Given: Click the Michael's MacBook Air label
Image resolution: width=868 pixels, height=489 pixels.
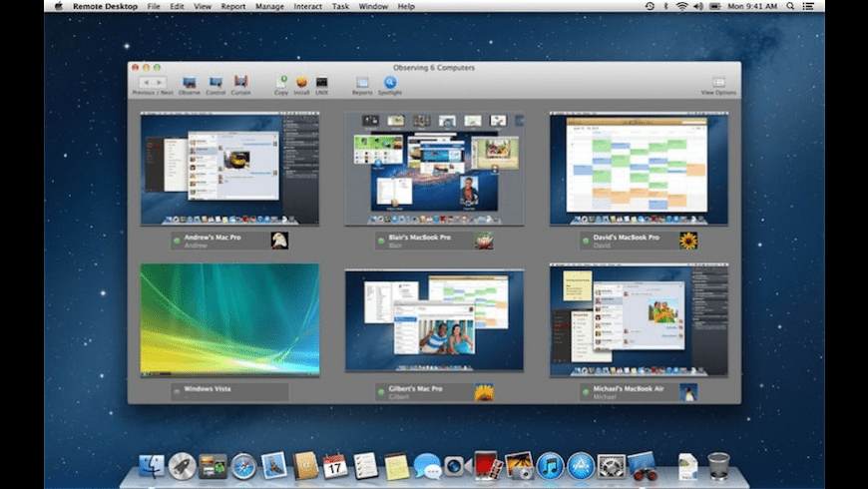Looking at the screenshot, I should pos(629,389).
